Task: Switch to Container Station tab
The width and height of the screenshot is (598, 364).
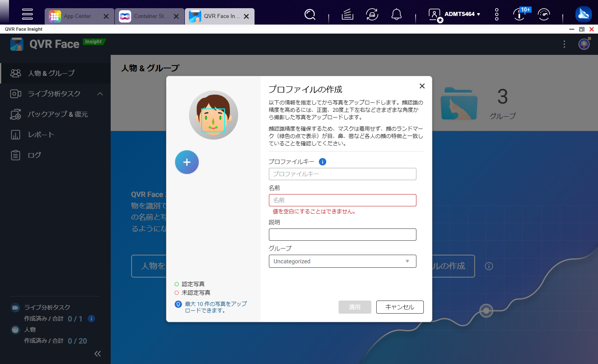Action: point(150,16)
